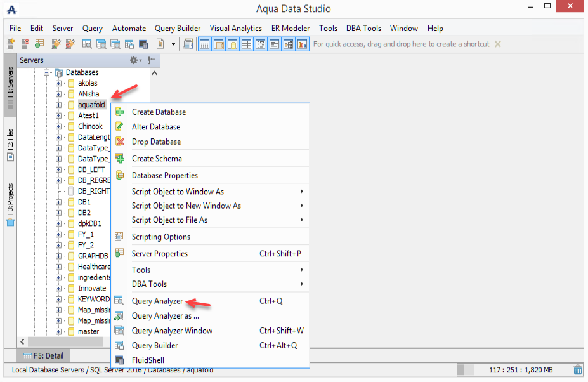Click the script scroll toolbar icon

click(x=188, y=44)
